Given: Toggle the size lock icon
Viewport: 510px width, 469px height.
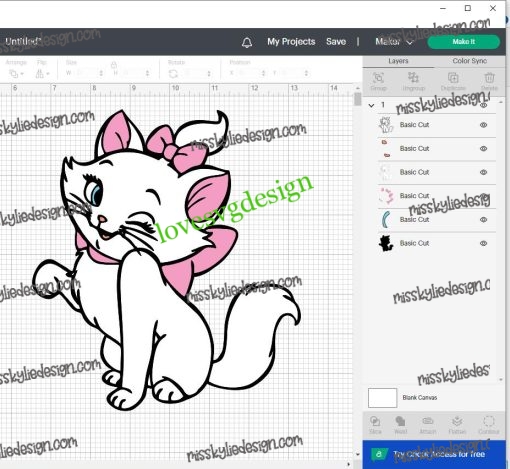Looking at the screenshot, I should (114, 65).
